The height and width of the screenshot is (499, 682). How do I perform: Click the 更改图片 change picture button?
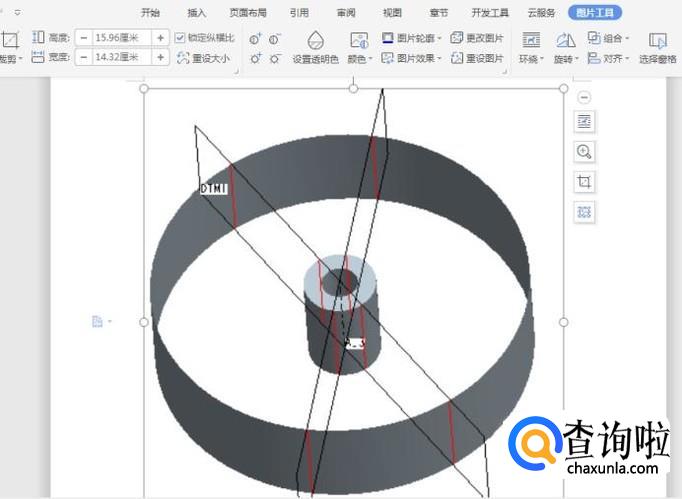click(x=477, y=38)
